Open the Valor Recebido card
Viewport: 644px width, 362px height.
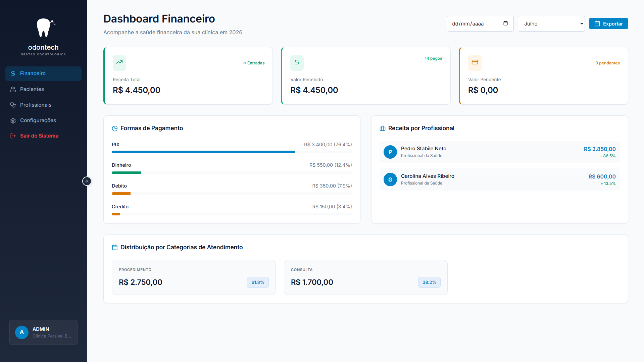(366, 76)
